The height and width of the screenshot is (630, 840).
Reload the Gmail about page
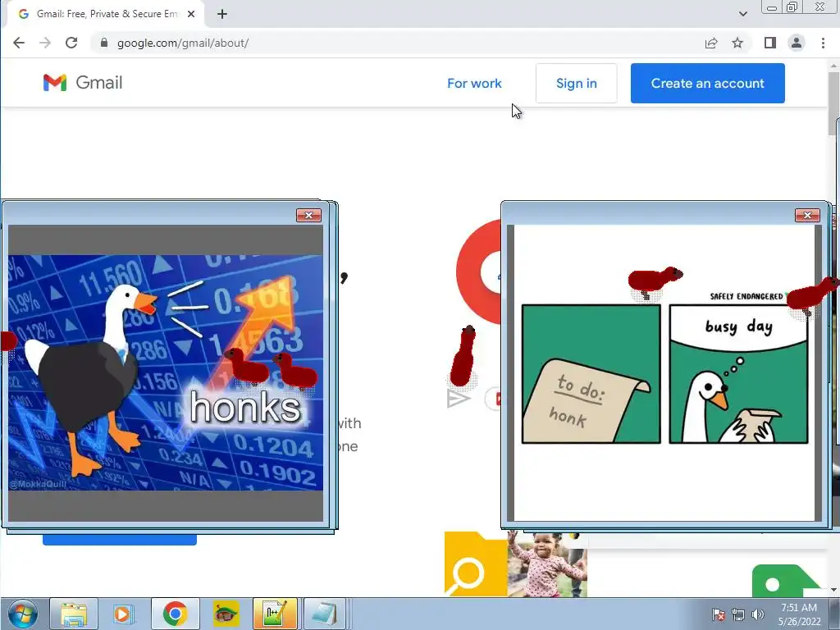click(x=71, y=43)
